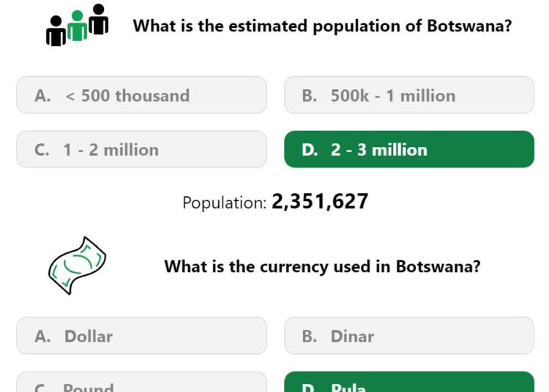The image size is (549, 392).
Task: Click the left black person figure
Action: 56,31
